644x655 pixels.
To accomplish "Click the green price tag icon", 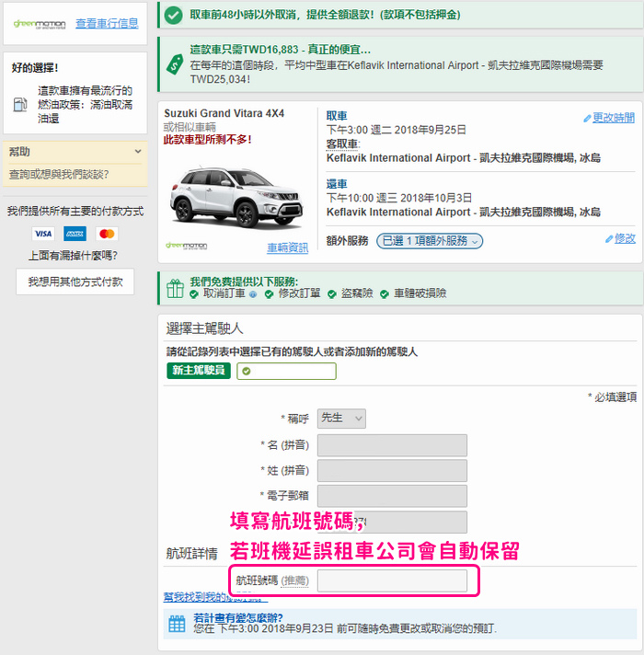I will click(175, 64).
